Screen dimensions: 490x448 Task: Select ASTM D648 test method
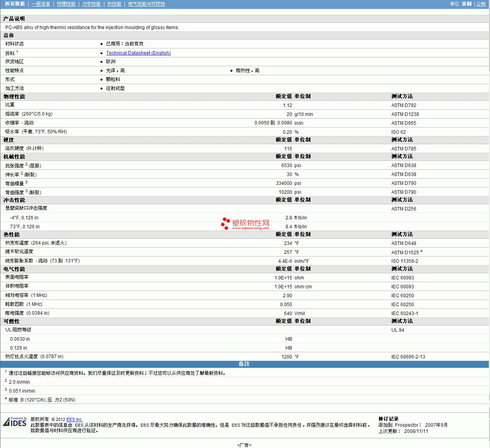(x=404, y=243)
